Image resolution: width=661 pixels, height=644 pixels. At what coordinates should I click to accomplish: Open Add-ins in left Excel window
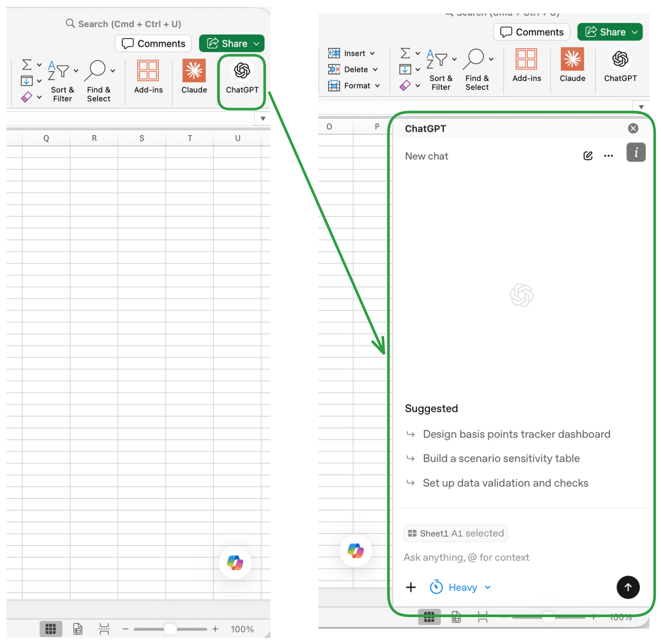coord(148,77)
